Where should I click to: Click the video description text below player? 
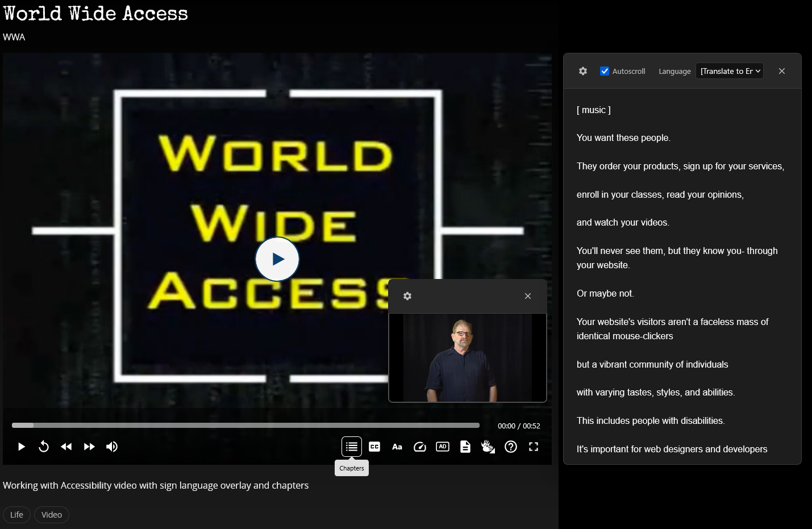click(156, 485)
